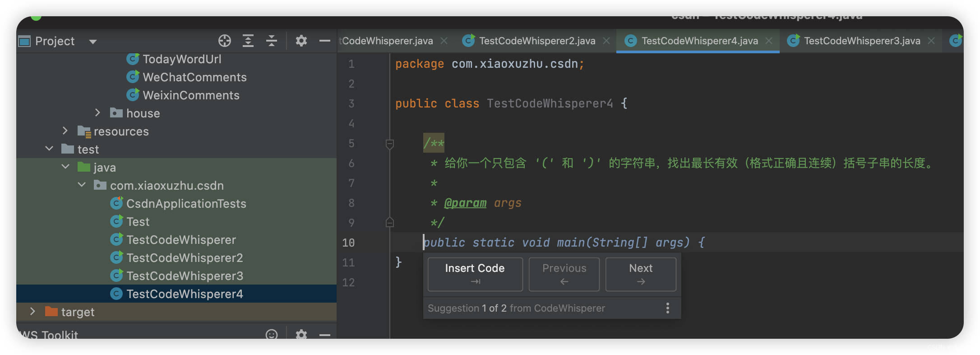Click the package statement on line 1

(x=490, y=64)
